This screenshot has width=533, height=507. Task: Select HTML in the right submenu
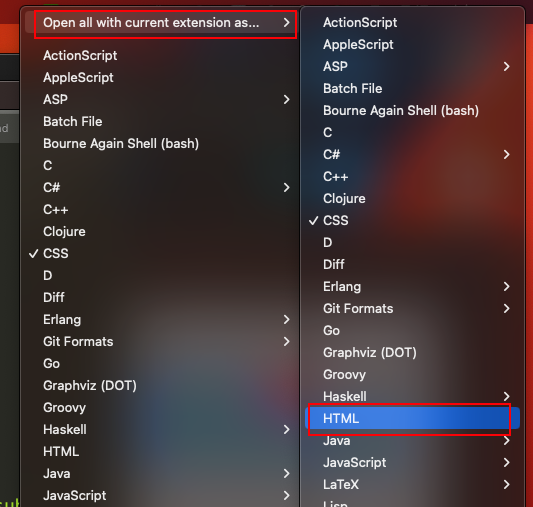point(412,418)
